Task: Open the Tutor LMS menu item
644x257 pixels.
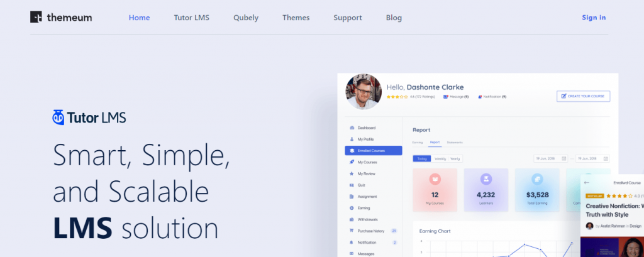Action: (191, 18)
